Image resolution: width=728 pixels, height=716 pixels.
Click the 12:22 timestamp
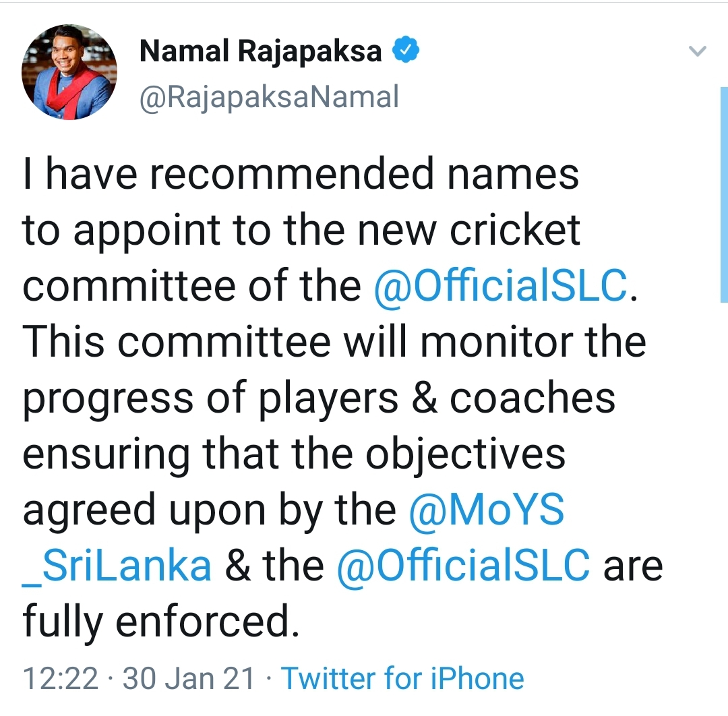click(61, 678)
